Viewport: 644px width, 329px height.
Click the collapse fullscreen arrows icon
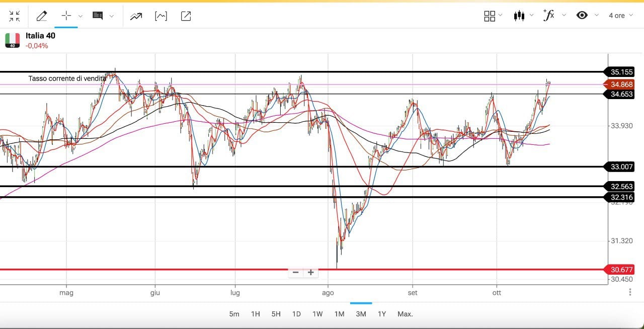coord(15,16)
